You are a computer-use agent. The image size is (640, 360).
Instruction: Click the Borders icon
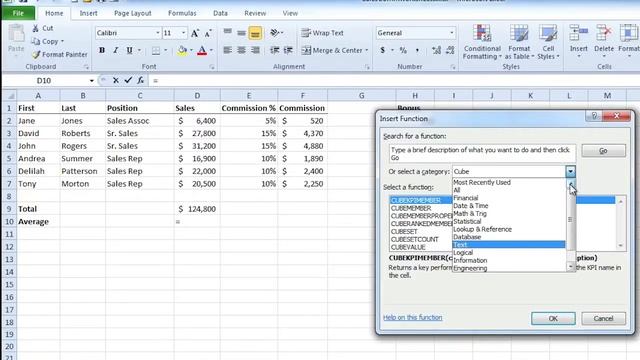[x=156, y=50]
